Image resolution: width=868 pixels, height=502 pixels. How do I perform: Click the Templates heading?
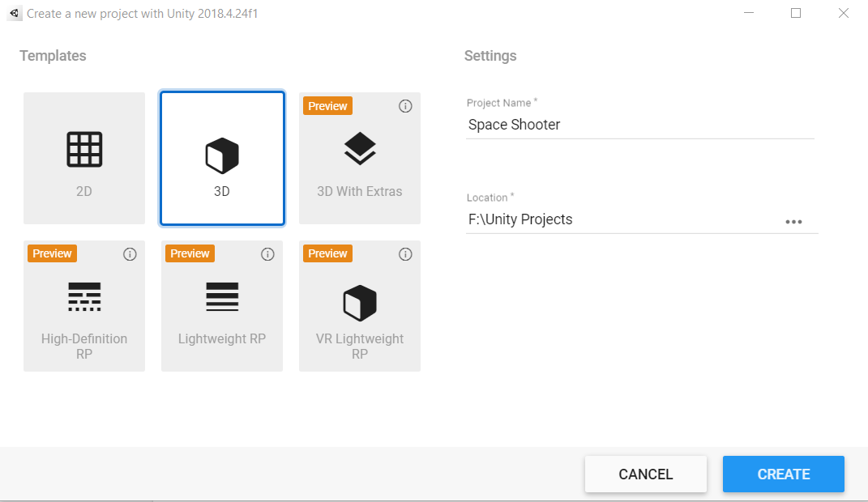pos(53,56)
